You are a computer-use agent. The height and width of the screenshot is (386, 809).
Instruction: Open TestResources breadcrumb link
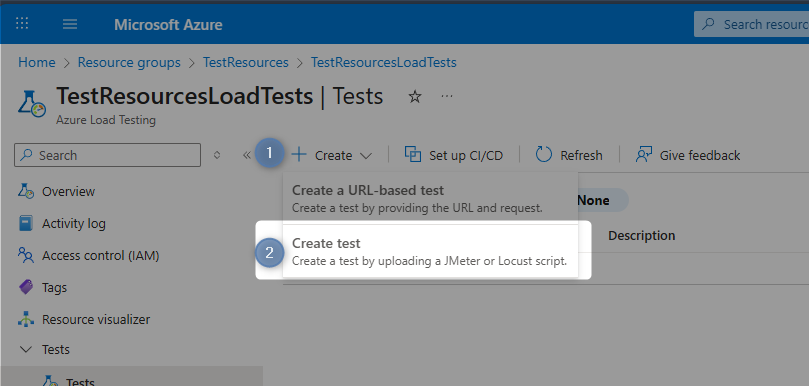point(246,62)
